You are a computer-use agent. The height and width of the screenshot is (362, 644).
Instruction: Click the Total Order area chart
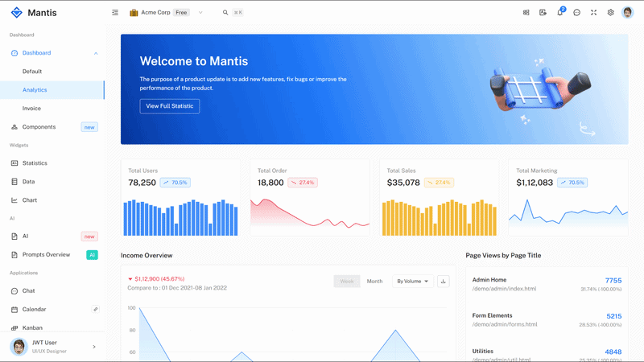click(310, 213)
